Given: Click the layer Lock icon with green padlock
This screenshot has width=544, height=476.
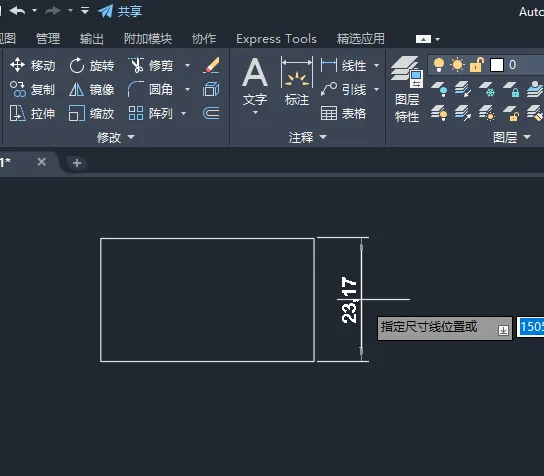Looking at the screenshot, I should pyautogui.click(x=511, y=89).
